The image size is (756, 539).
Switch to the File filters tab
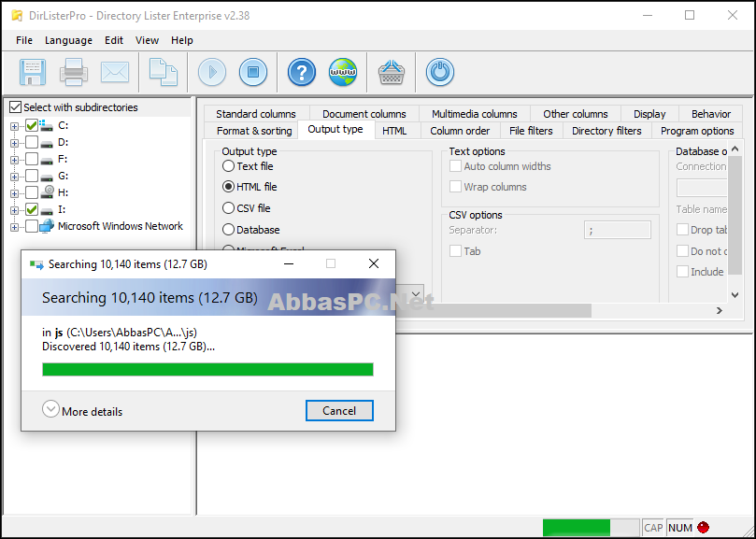[x=531, y=131]
